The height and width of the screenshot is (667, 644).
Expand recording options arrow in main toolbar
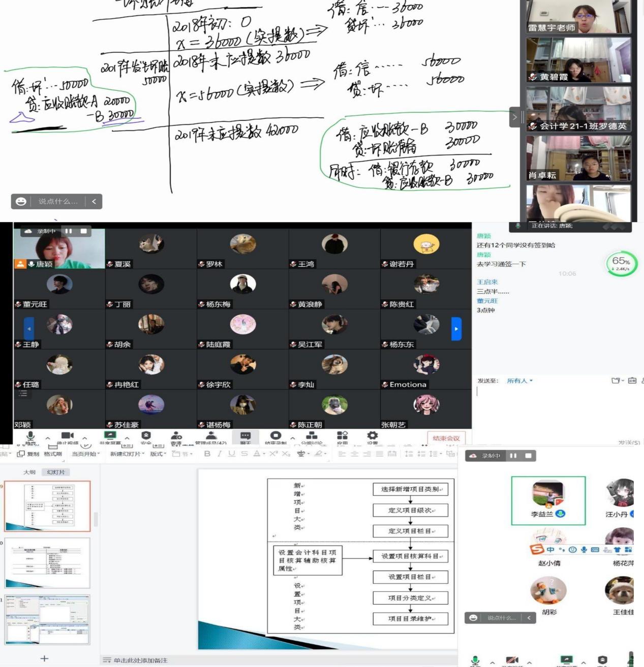[293, 438]
